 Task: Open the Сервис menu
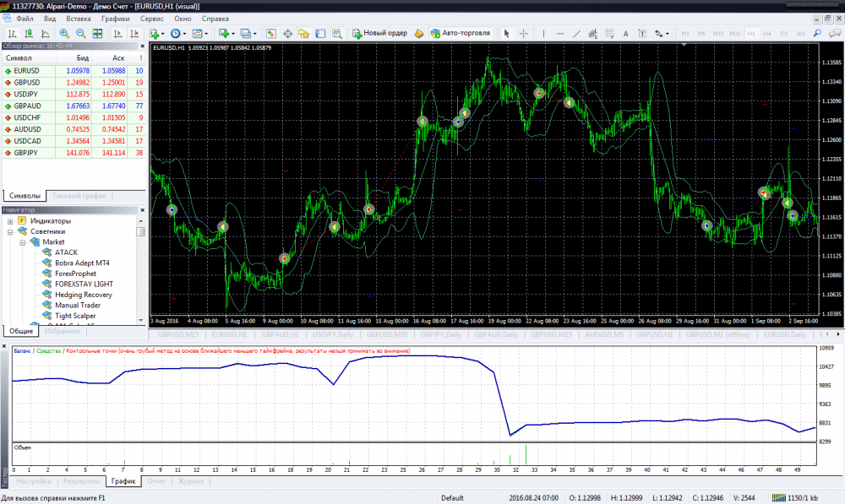(151, 19)
